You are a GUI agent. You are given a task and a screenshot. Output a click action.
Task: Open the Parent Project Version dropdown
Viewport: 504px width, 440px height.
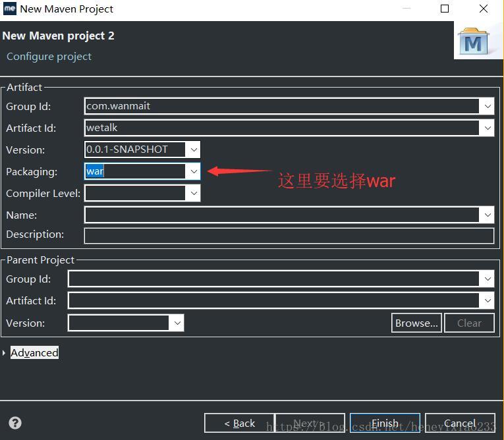pyautogui.click(x=177, y=323)
